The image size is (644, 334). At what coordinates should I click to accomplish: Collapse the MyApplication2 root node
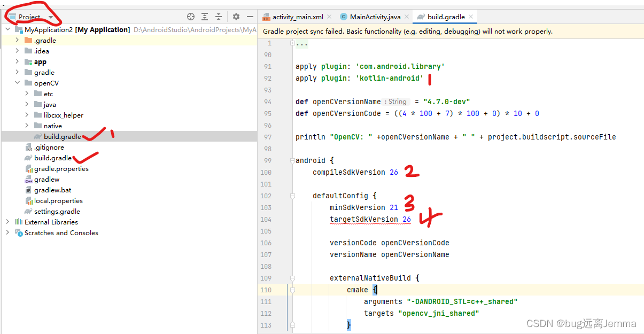point(7,30)
